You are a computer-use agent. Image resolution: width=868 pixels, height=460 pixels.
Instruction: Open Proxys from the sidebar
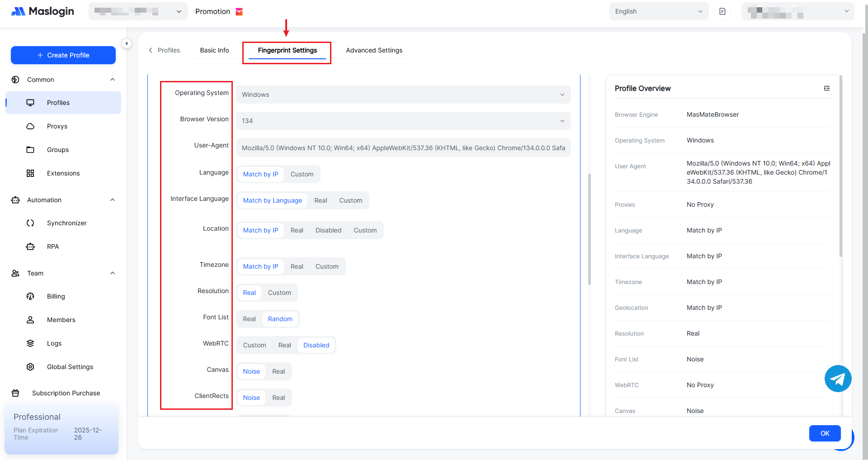(x=57, y=126)
